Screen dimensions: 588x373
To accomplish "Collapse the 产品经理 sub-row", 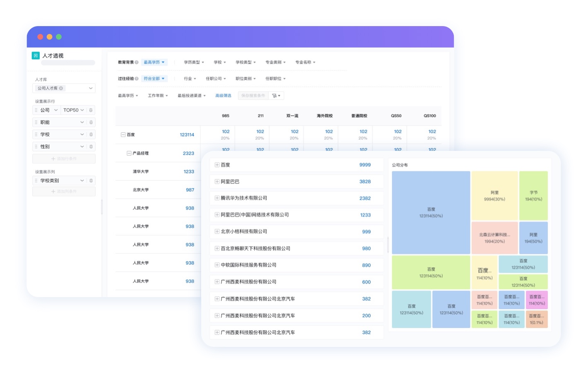I will (x=129, y=153).
